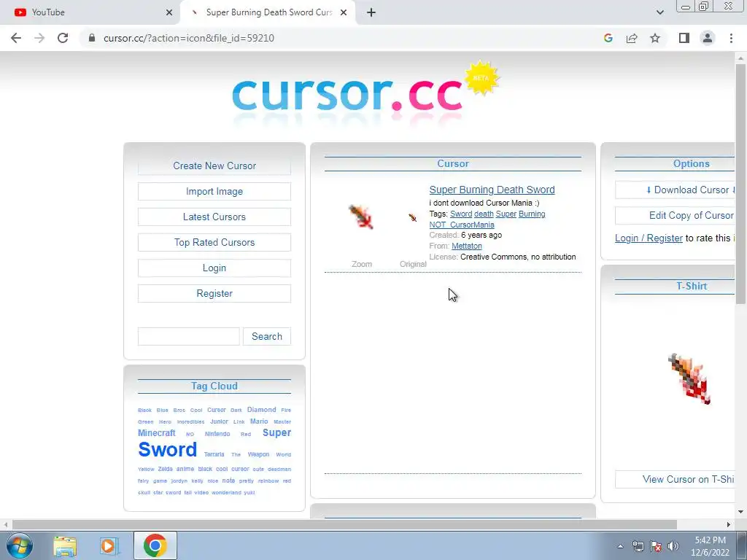
Task: Click the address bar URL
Action: 189,38
